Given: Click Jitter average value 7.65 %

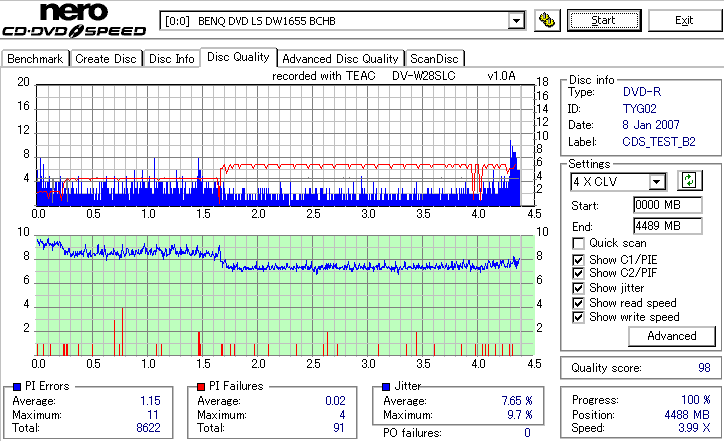Looking at the screenshot, I should tap(517, 401).
